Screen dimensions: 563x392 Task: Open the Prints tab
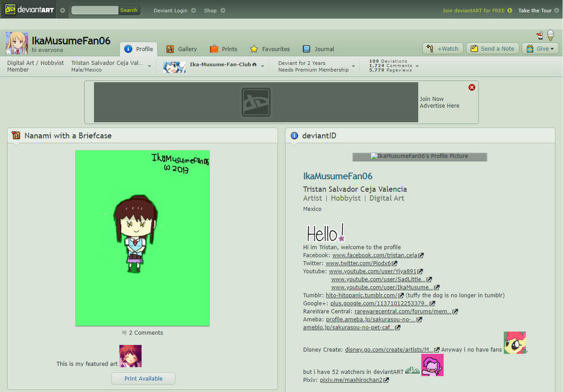point(223,49)
